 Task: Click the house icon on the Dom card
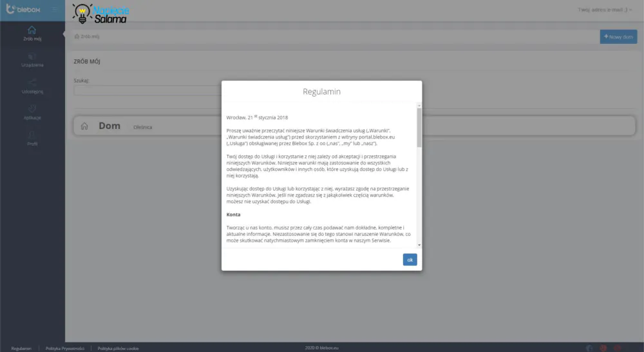pyautogui.click(x=84, y=126)
